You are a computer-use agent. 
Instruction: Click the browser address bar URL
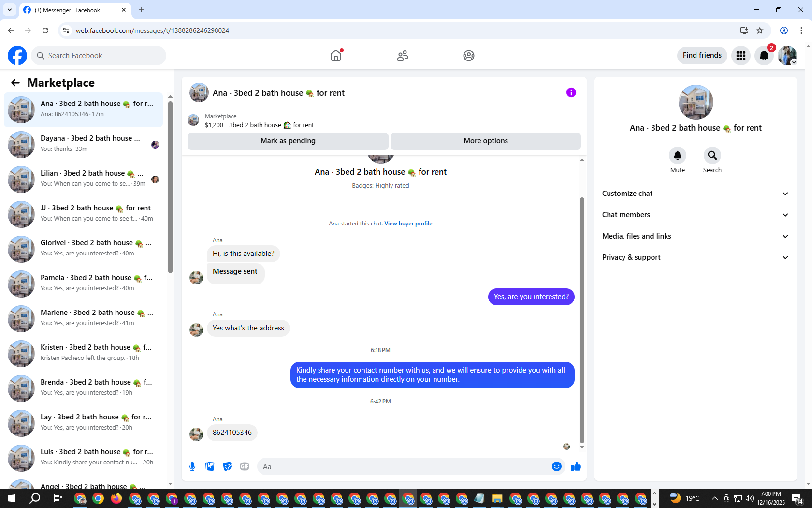point(152,30)
